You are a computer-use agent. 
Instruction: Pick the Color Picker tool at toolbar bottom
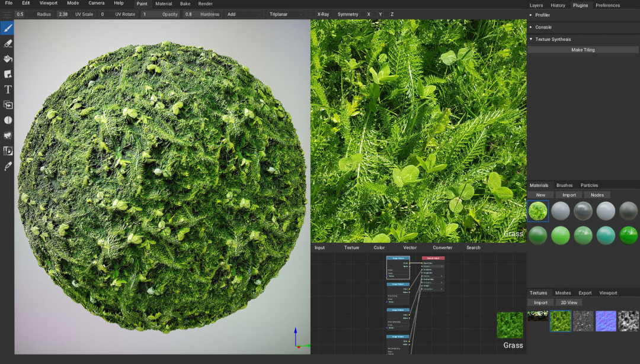8,166
